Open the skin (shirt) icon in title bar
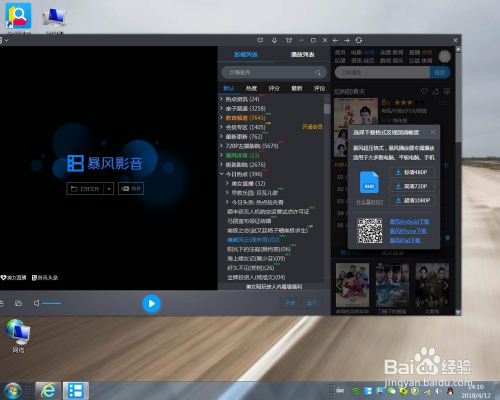Viewport: 500px width, 400px height. (x=289, y=40)
